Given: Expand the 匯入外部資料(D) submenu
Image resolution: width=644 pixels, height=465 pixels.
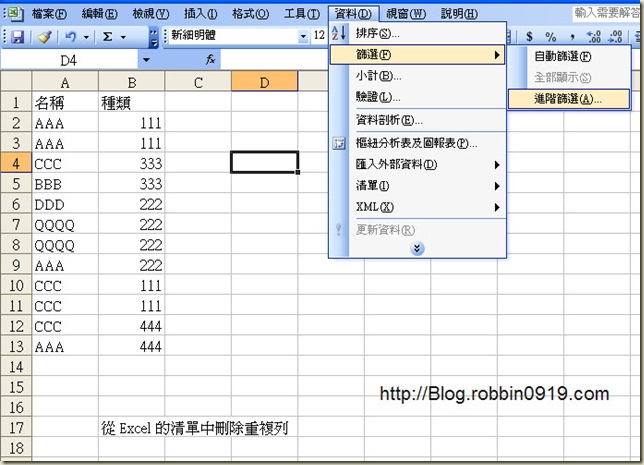Looking at the screenshot, I should coord(418,165).
